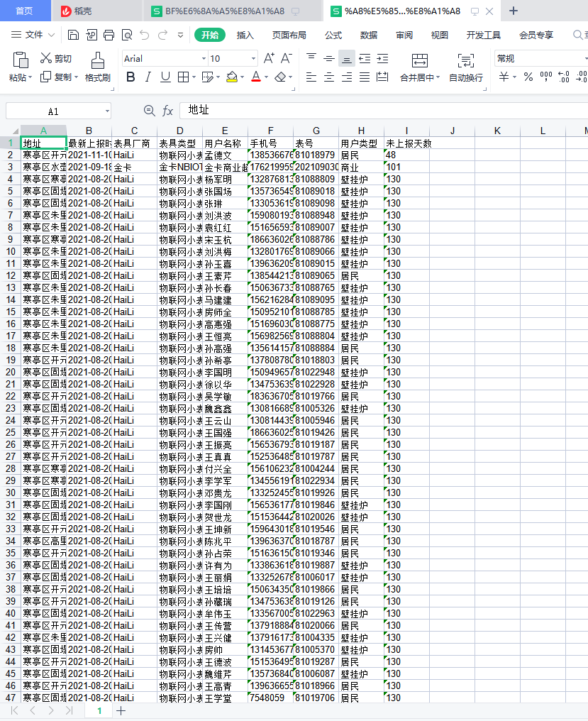Add a new worksheet with plus
The image size is (588, 721).
click(121, 710)
